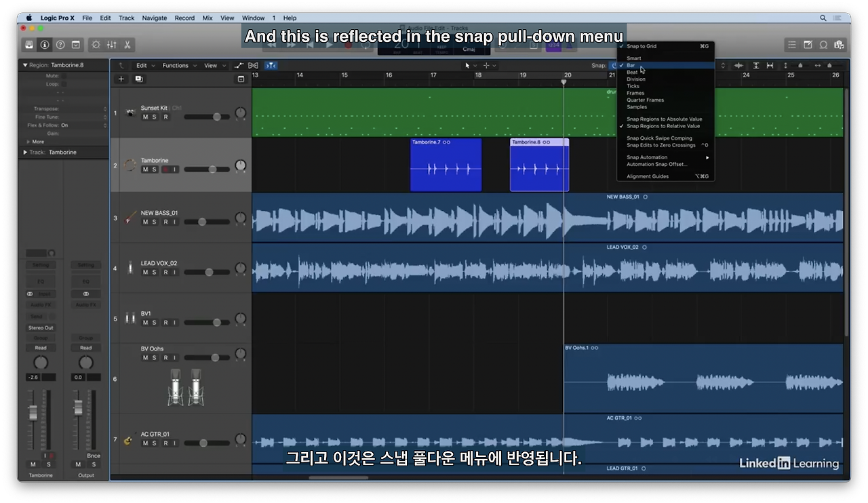Image resolution: width=868 pixels, height=503 pixels.
Task: Click the add track plus button
Action: (121, 79)
